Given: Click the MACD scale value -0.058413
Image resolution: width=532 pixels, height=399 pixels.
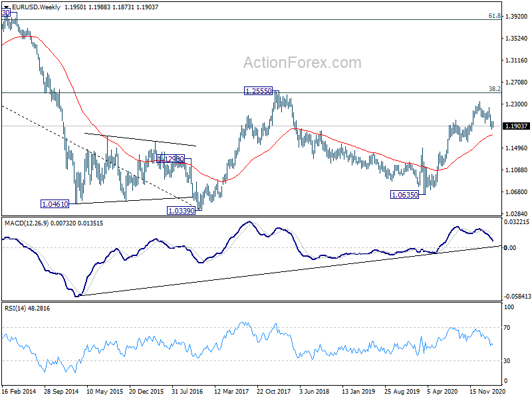Looking at the screenshot, I should (x=517, y=297).
